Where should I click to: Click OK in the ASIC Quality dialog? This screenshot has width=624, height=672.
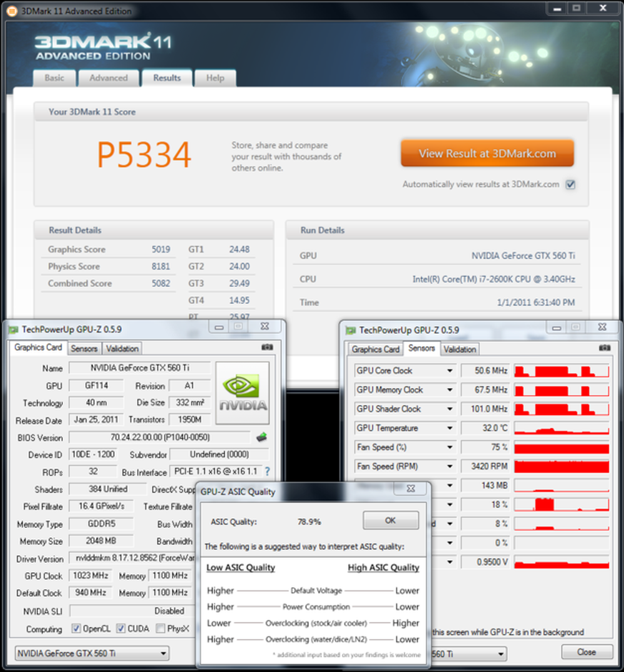(x=391, y=520)
